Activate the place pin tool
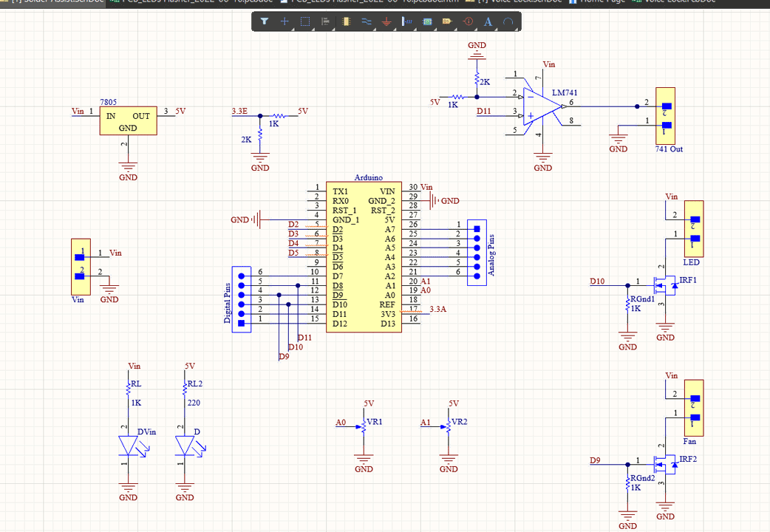Screen dimensions: 770x532 pyautogui.click(x=406, y=22)
